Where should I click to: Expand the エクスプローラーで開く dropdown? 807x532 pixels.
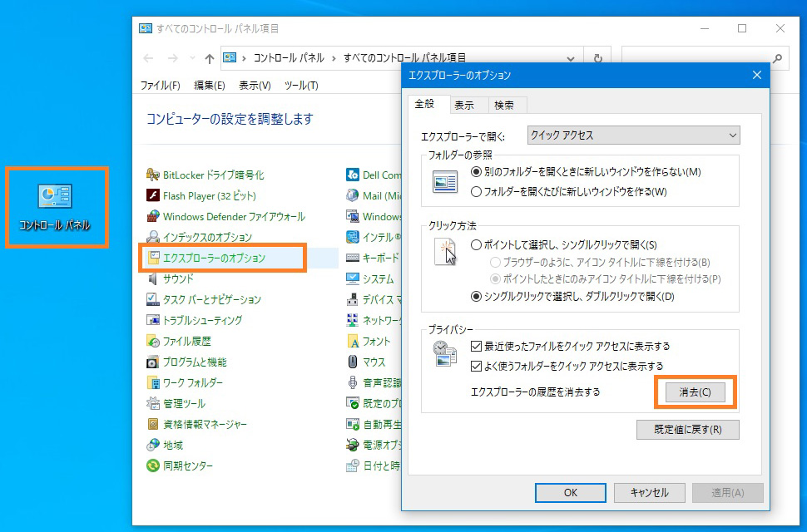[x=732, y=135]
